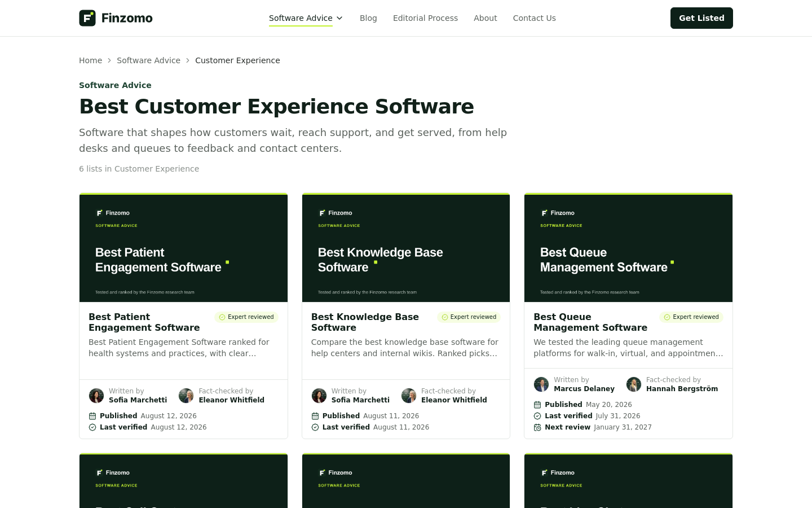Click Patient Engagement card description text
812x508 pixels.
tap(179, 348)
